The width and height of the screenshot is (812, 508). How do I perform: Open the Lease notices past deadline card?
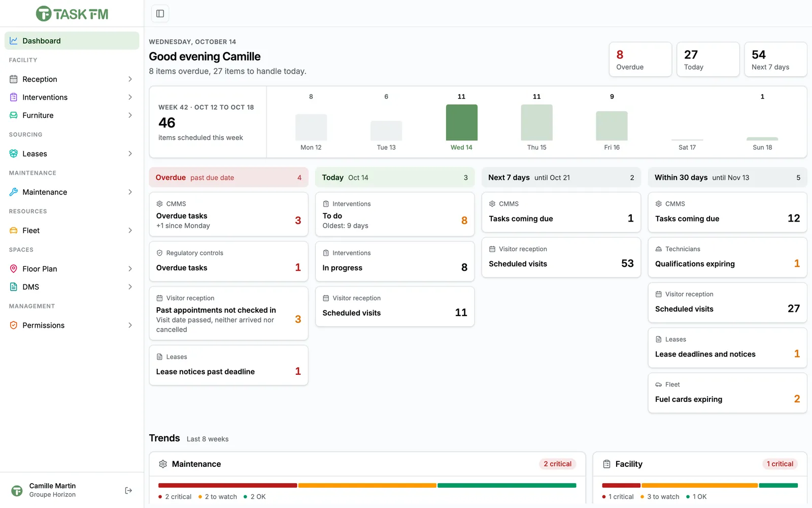[228, 365]
